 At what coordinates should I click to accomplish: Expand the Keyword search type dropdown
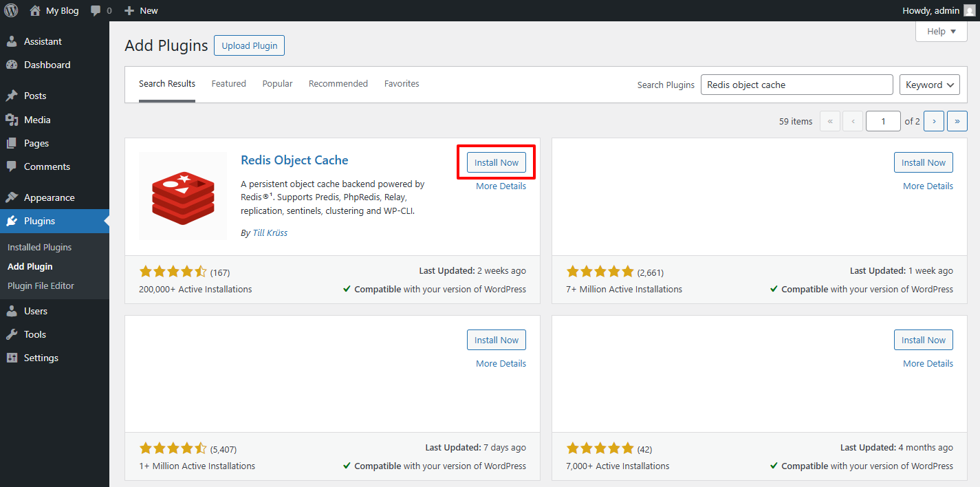929,85
